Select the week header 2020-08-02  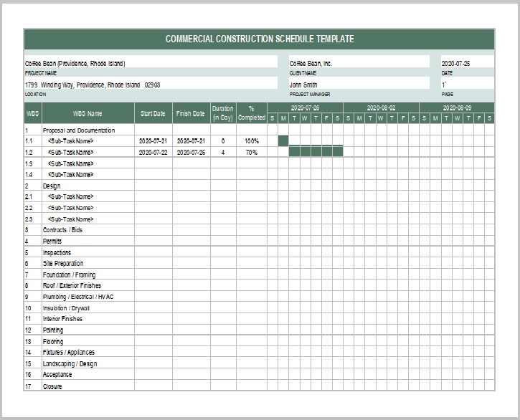[381, 108]
